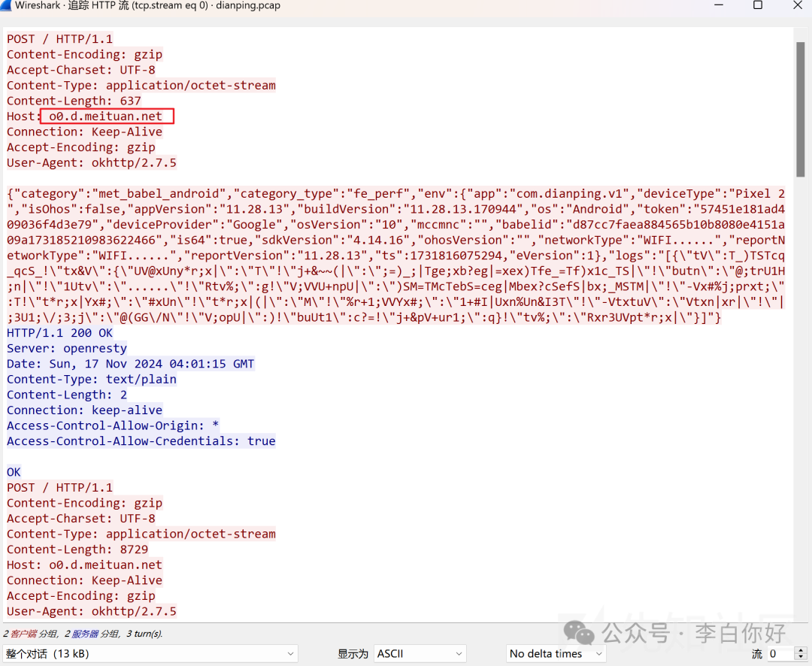Decrease the stream number with down arrow
This screenshot has width=812, height=666.
(801, 658)
